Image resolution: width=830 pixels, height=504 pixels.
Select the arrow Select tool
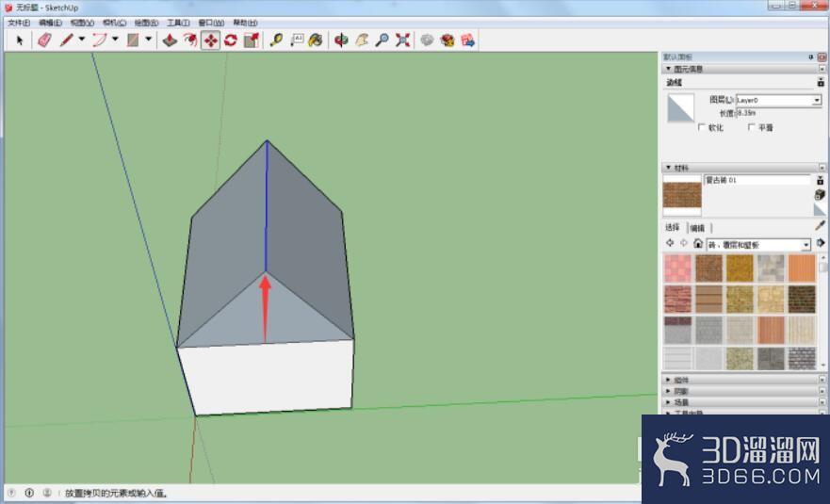point(20,41)
